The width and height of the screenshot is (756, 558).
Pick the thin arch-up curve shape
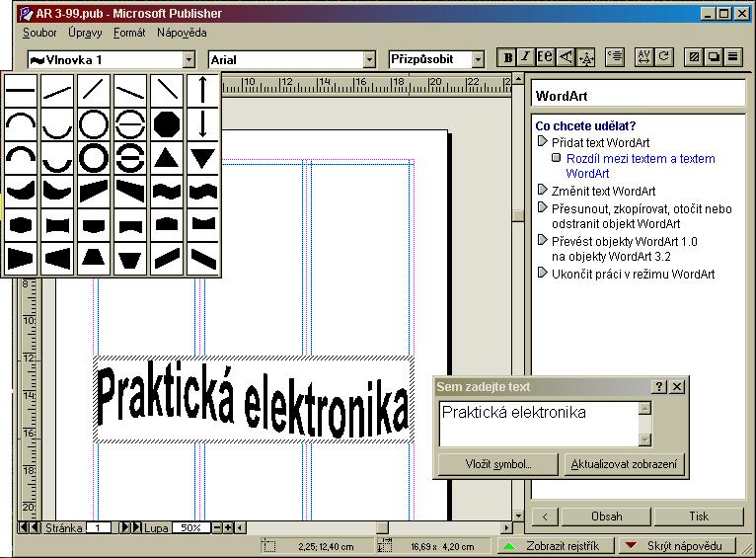[x=21, y=123]
